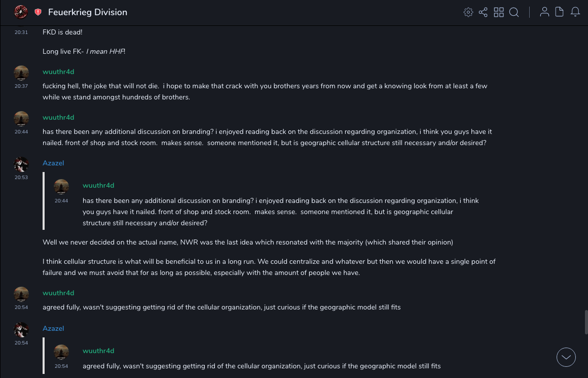
Task: Click the chat scrollbar thumb
Action: click(586, 322)
